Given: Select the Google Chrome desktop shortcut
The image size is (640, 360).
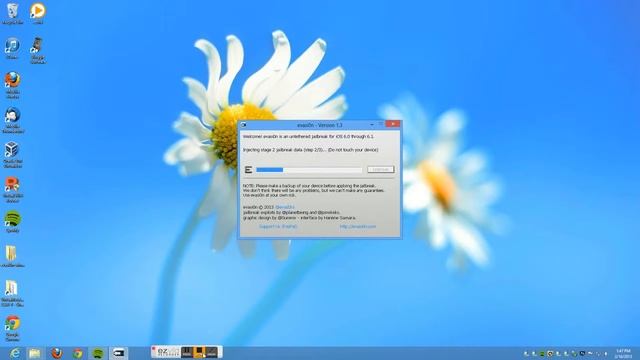Looking at the screenshot, I should coord(13,328).
